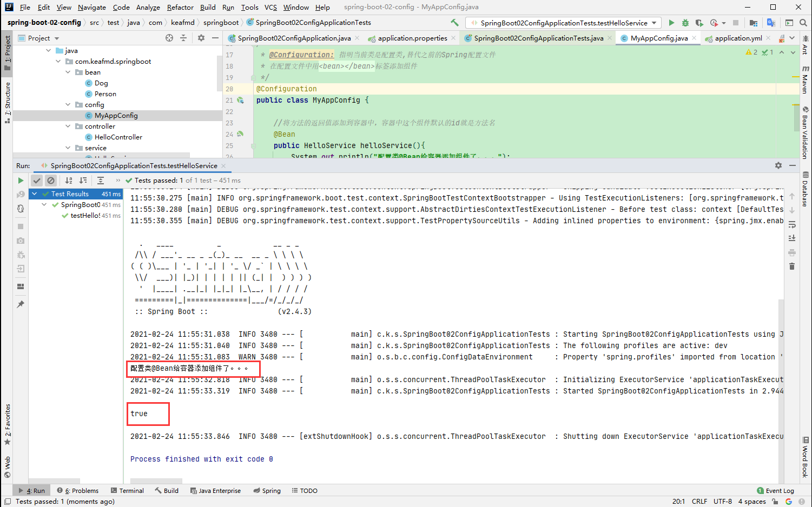Image resolution: width=812 pixels, height=507 pixels.
Task: Collapse the SpringBoot0 test node
Action: tap(44, 205)
